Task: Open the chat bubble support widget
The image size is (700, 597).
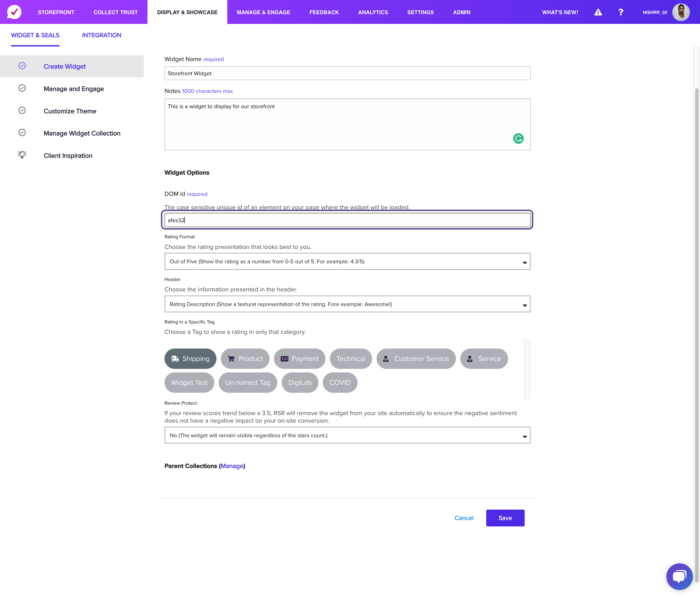Action: 679,576
